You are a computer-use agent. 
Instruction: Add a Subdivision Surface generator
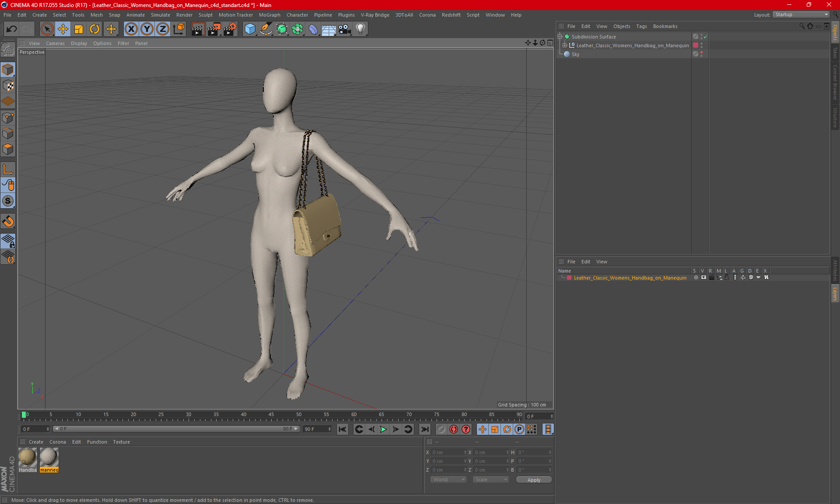click(282, 29)
